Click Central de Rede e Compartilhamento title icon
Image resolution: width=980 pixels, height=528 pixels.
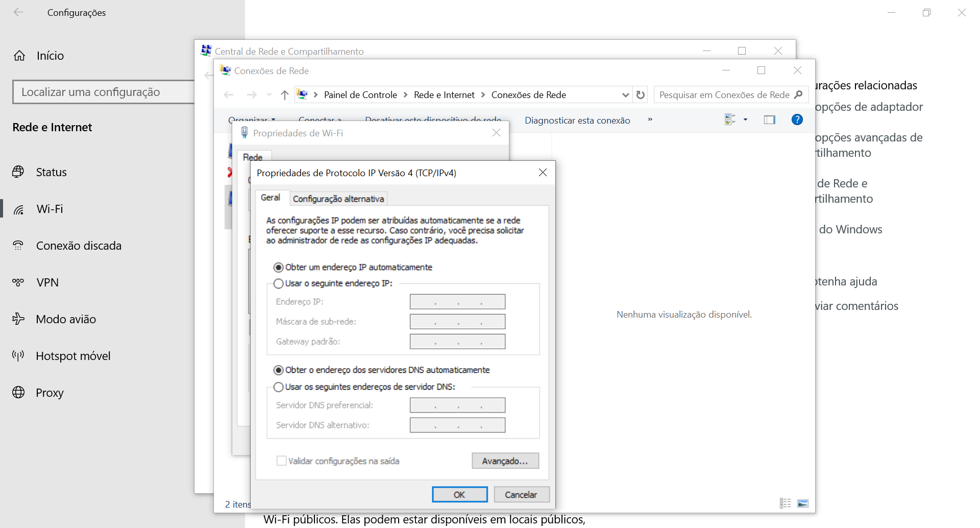tap(206, 51)
